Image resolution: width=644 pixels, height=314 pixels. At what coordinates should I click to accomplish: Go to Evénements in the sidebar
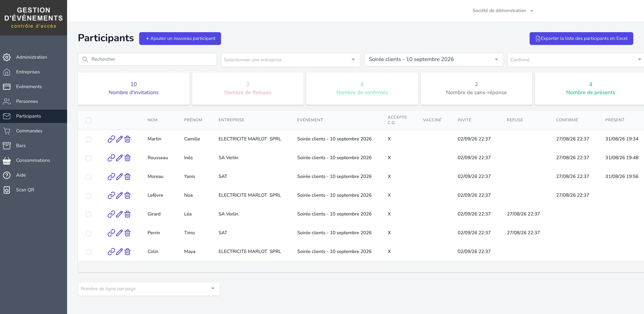click(34, 87)
